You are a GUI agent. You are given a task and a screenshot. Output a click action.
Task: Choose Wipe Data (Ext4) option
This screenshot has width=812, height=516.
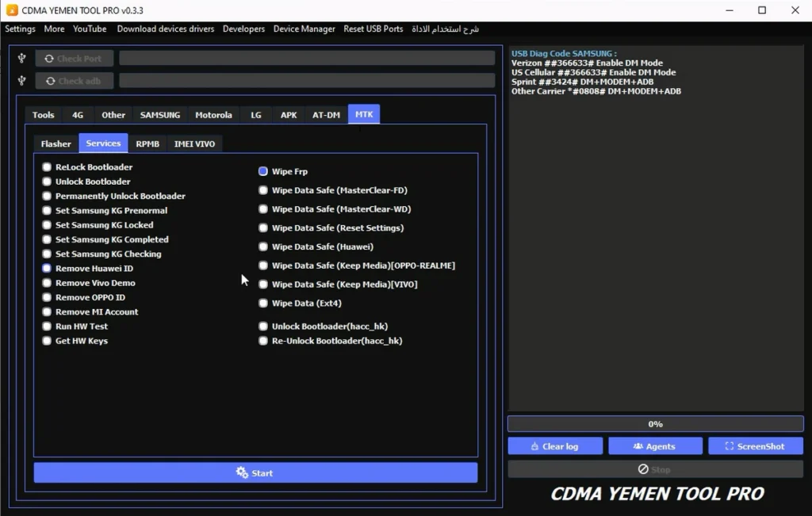pyautogui.click(x=263, y=304)
